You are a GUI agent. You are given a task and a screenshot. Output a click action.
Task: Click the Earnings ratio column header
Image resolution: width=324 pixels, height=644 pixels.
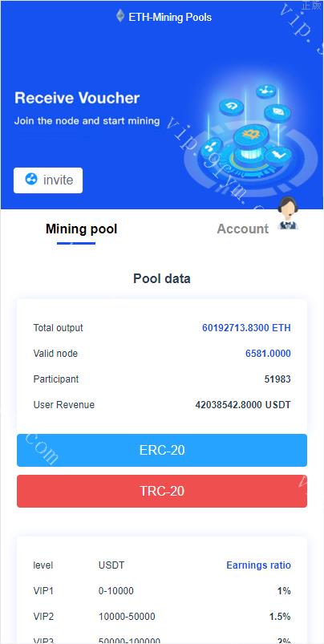258,565
